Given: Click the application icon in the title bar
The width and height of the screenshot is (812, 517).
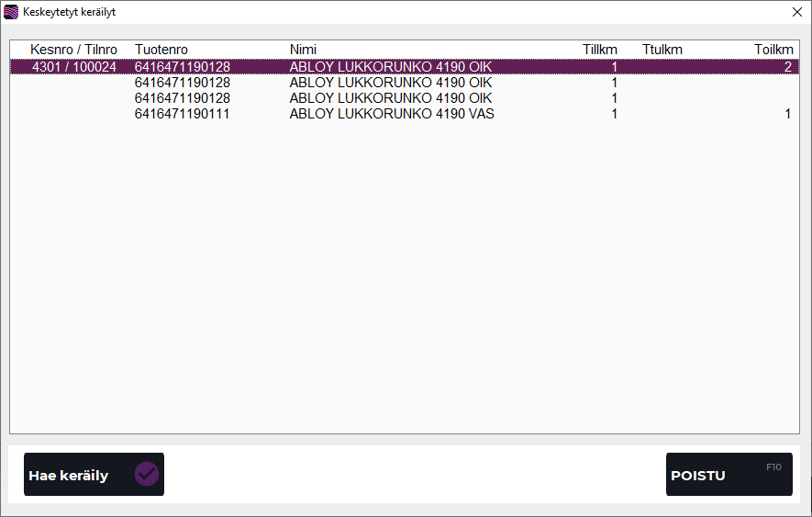Looking at the screenshot, I should tap(11, 12).
